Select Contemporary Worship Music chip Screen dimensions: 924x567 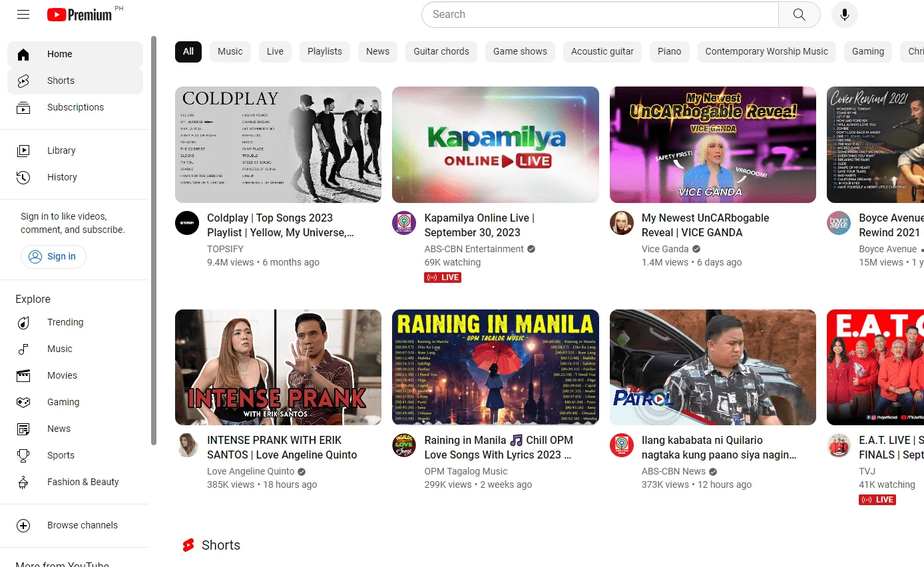click(x=767, y=51)
